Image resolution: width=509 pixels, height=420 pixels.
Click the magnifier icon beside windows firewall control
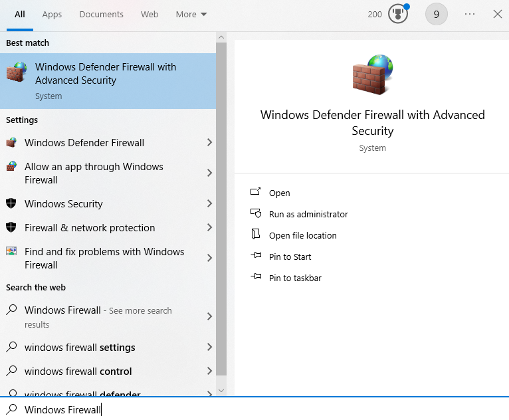point(11,371)
